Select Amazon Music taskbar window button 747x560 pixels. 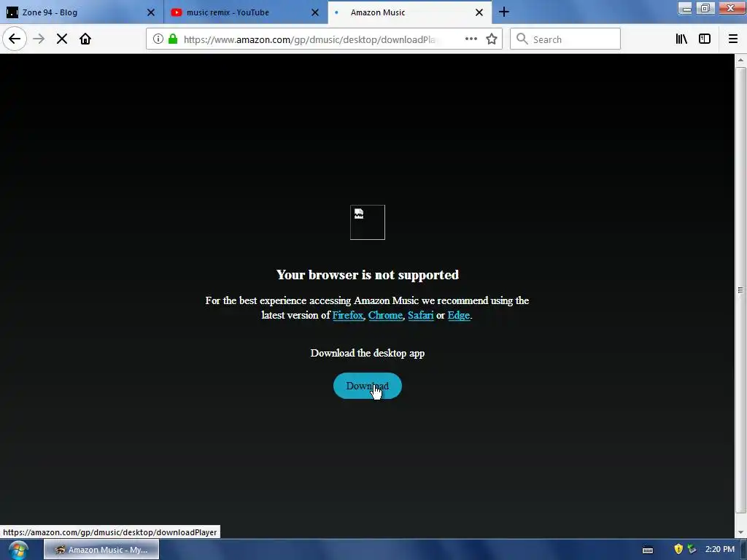(101, 550)
